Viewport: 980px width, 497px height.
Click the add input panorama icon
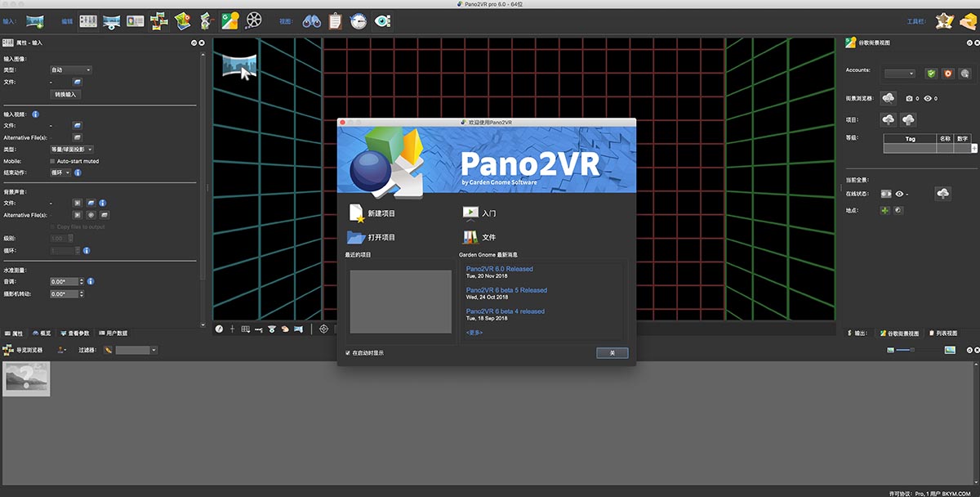click(x=35, y=20)
